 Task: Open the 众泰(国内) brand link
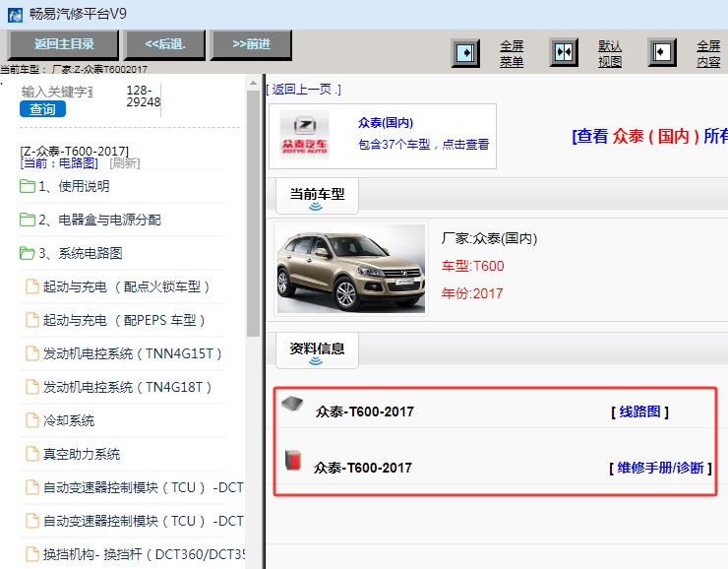click(x=386, y=123)
